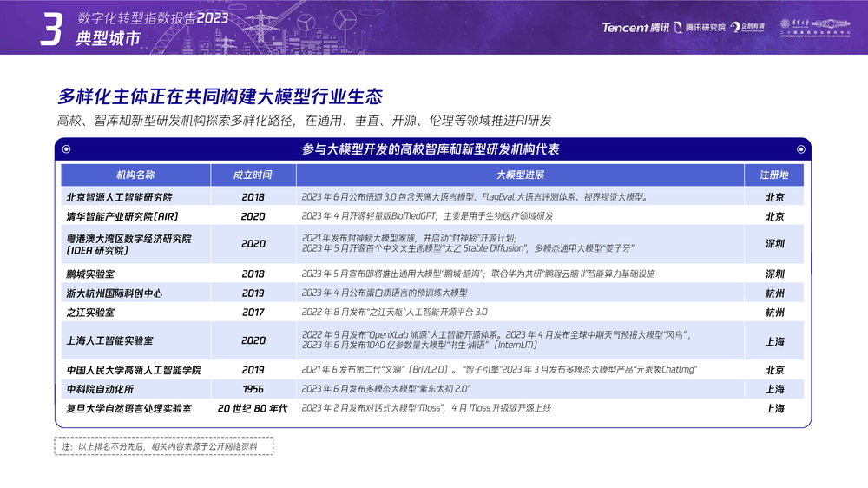The image size is (868, 488).
Task: Select the 中国人民大学高瓴人工智能学院 cell
Action: 134,370
